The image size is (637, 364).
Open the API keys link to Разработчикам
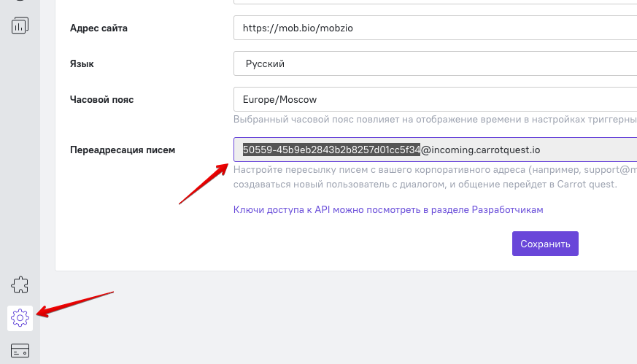(x=388, y=209)
